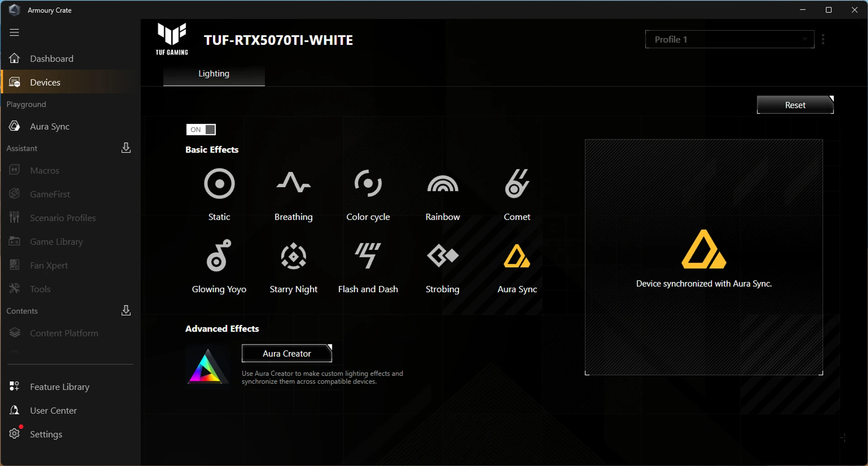Open Fan Xpert in the sidebar
868x466 pixels.
tap(71, 265)
